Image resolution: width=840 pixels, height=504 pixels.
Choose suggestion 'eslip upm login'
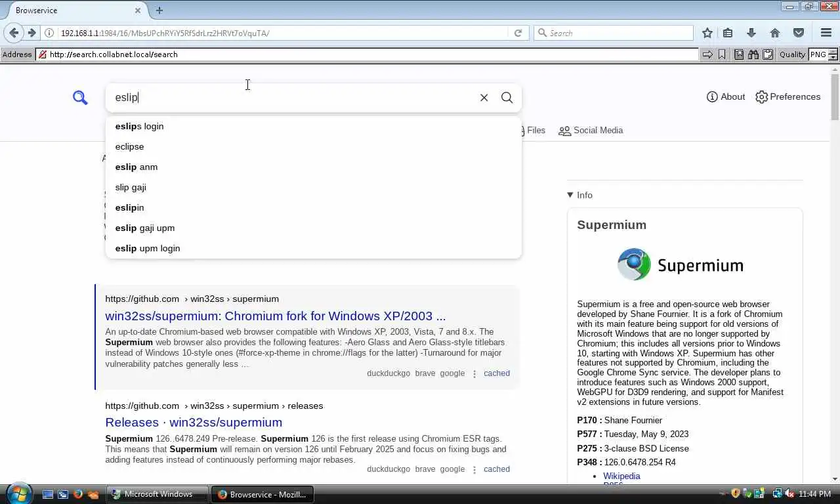coord(314,248)
